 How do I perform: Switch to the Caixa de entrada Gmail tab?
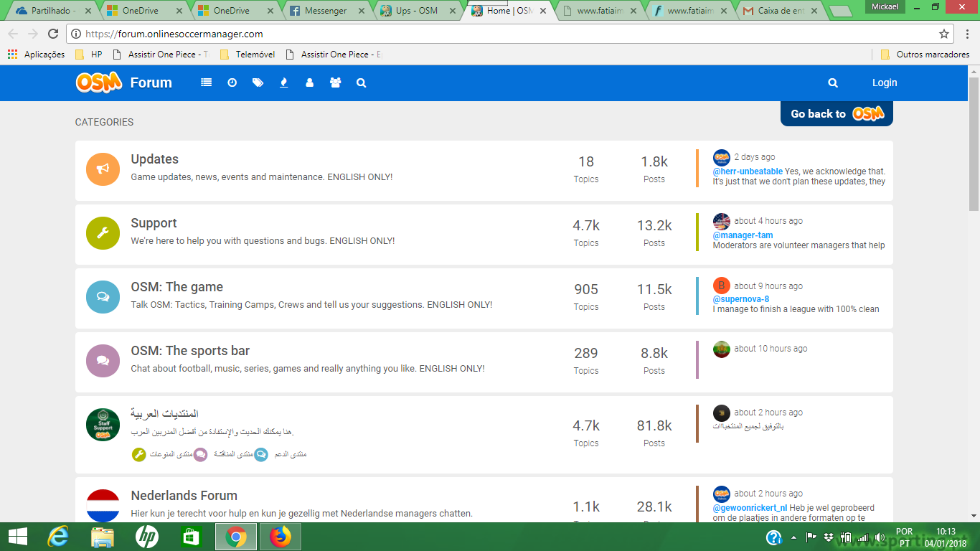pos(781,11)
